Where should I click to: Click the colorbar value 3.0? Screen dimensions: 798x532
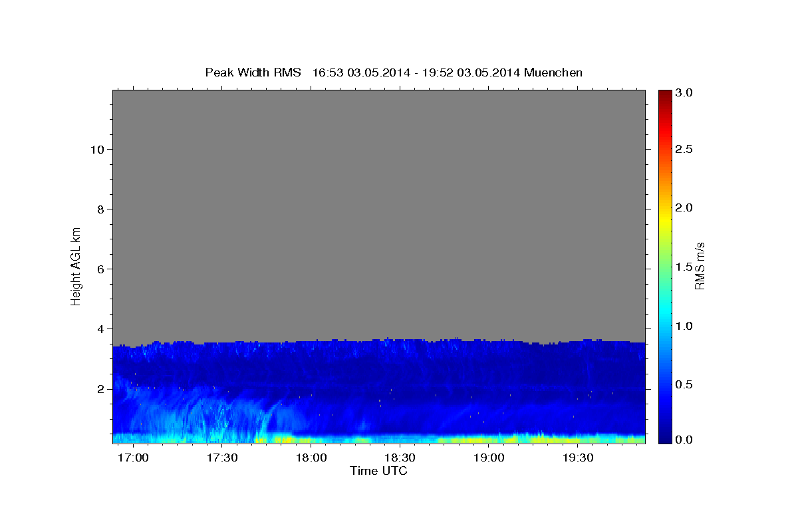[685, 93]
